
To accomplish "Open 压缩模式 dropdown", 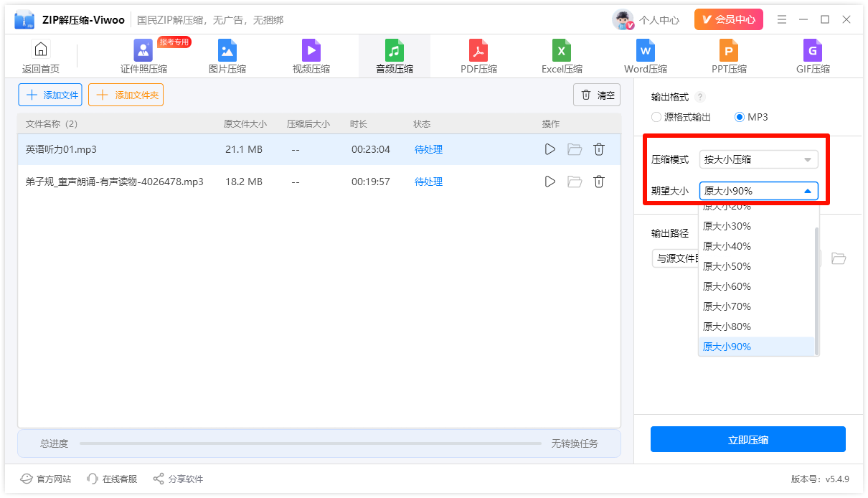I will click(758, 159).
